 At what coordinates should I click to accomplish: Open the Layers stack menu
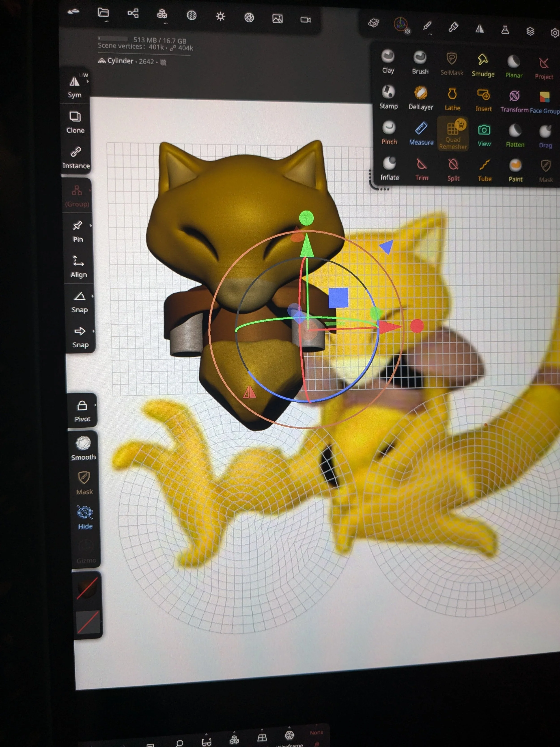click(x=530, y=31)
